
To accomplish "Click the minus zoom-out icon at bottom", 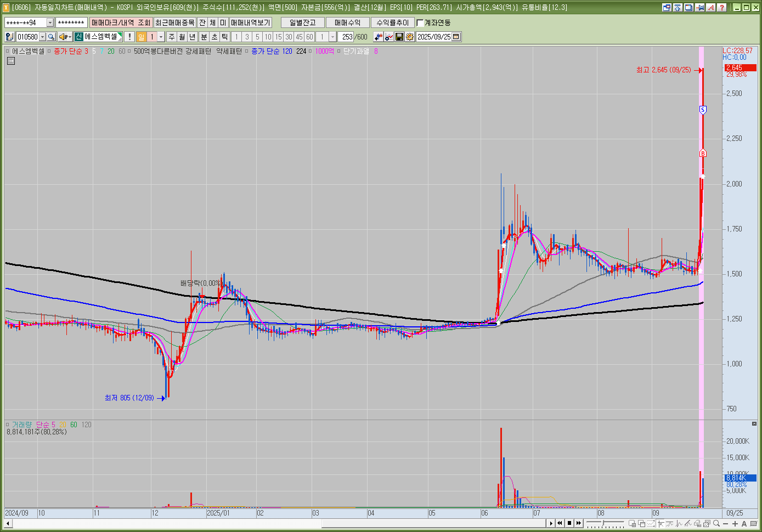I will click(x=726, y=523).
